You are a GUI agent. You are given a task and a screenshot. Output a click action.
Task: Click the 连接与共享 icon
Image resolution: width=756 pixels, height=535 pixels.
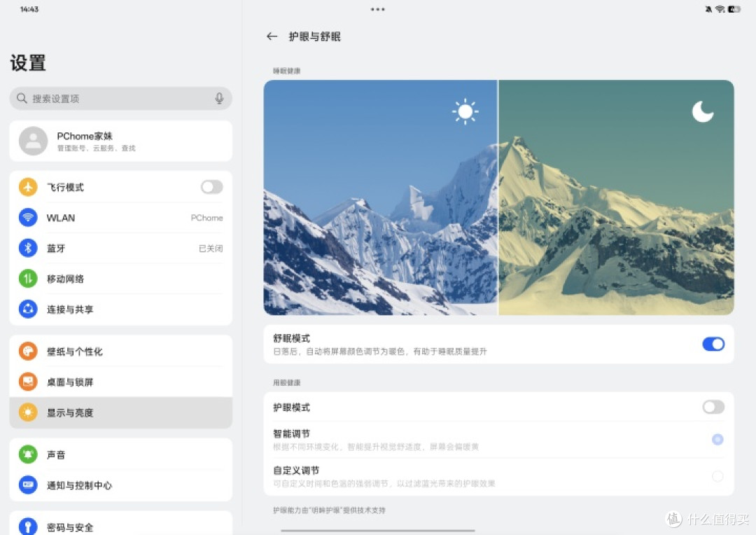click(28, 310)
